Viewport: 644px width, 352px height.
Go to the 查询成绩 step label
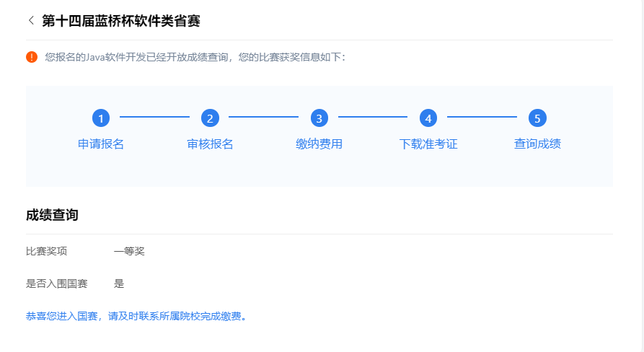click(537, 144)
